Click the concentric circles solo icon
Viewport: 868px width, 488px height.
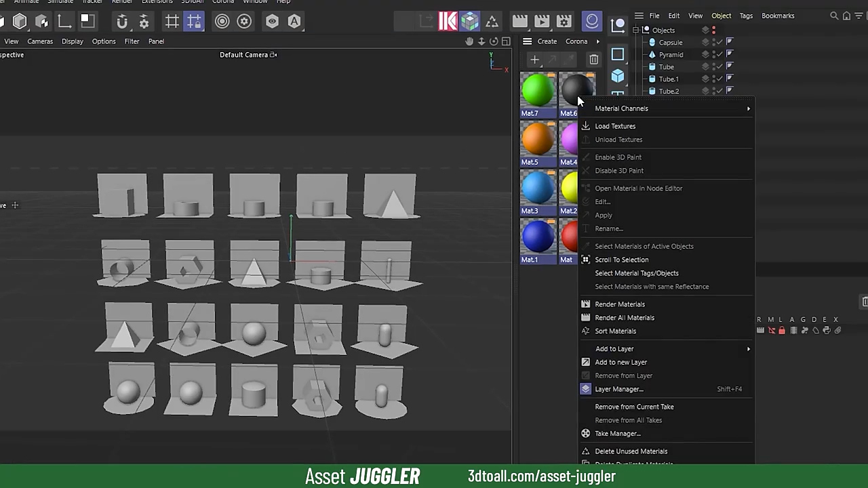(222, 22)
